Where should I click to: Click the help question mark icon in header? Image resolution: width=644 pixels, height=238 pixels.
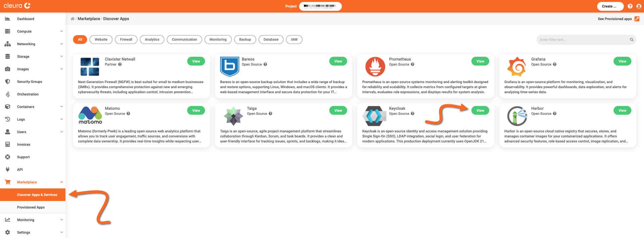pos(630,6)
